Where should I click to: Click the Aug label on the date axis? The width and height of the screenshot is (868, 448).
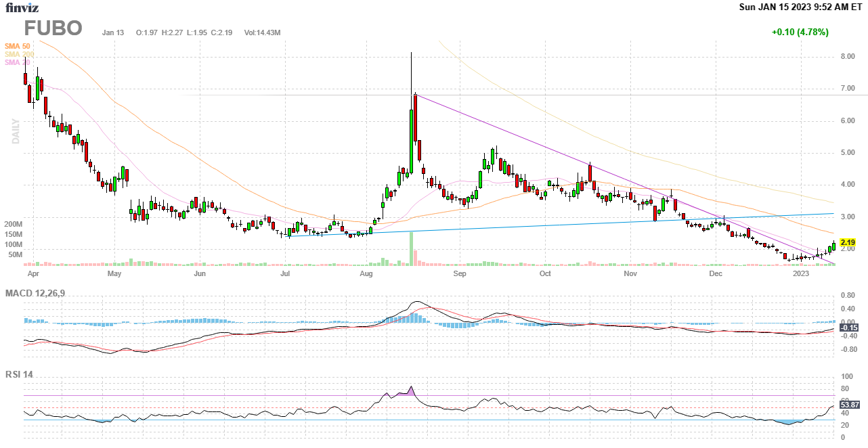coord(366,274)
